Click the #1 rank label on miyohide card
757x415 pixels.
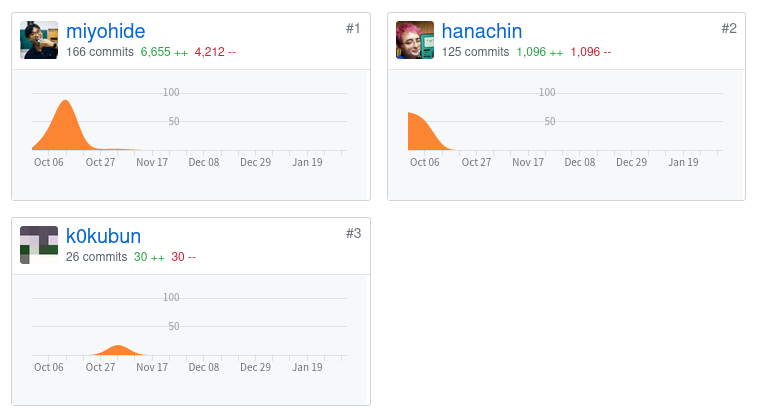coord(353,28)
